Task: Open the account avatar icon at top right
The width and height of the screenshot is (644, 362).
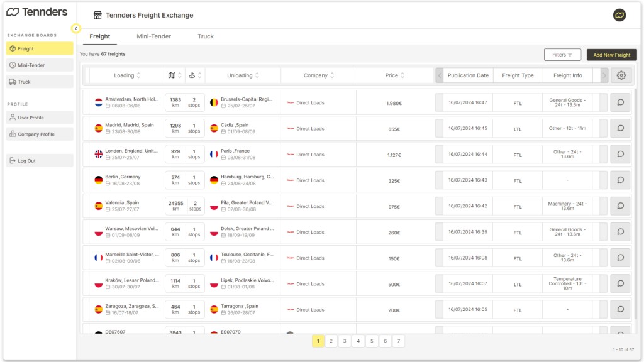Action: (619, 15)
